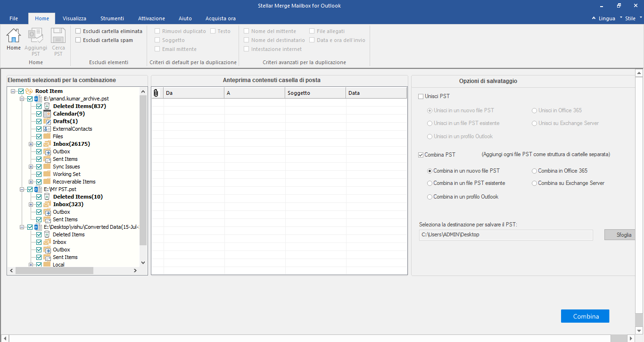Screen dimensions: 644x342
Task: Uncheck the Root Item checkbox
Action: pyautogui.click(x=21, y=91)
